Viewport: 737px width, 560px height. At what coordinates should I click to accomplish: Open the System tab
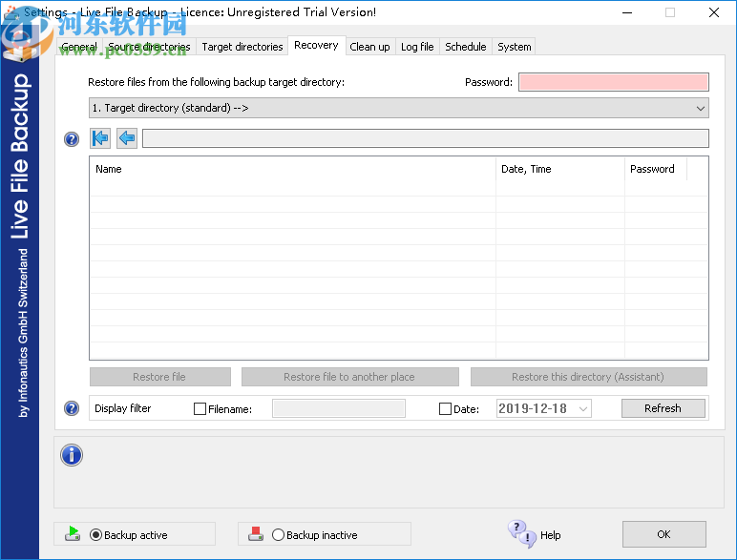tap(515, 47)
